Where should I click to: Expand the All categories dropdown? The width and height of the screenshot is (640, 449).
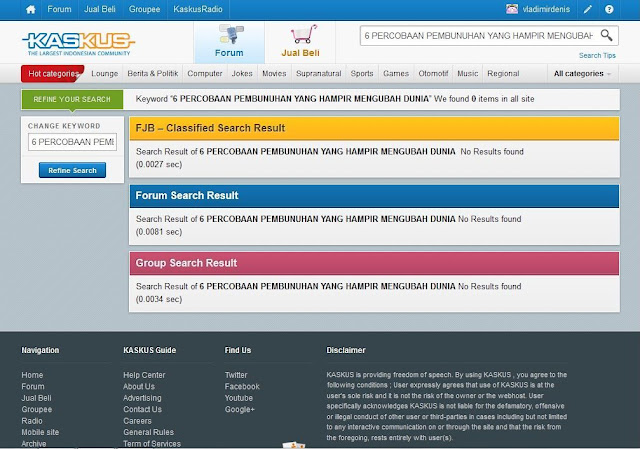pyautogui.click(x=582, y=74)
